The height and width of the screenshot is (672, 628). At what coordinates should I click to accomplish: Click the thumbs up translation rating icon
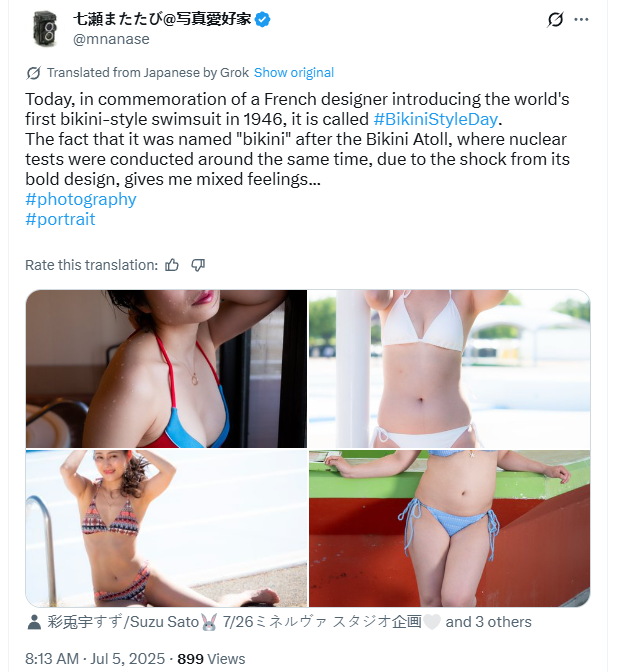click(172, 265)
